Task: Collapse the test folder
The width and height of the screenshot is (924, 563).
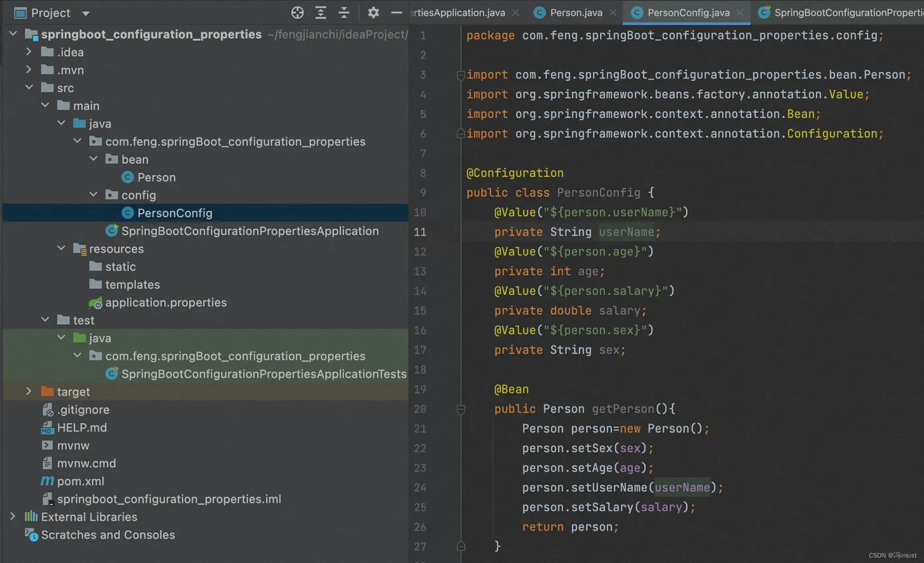Action: click(45, 319)
